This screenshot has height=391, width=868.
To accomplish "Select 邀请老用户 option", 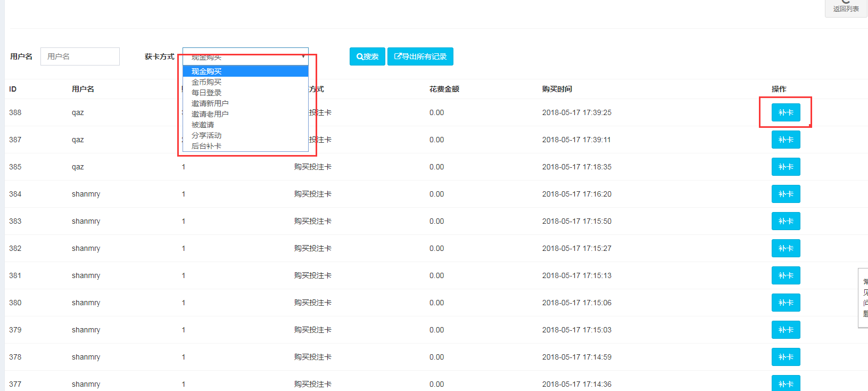I will pyautogui.click(x=245, y=114).
